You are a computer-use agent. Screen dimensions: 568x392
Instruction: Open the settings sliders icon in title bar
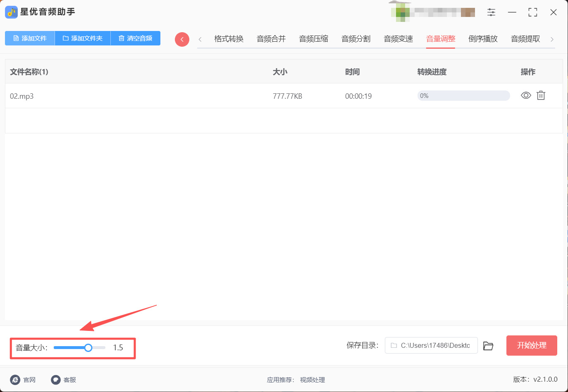tap(491, 12)
